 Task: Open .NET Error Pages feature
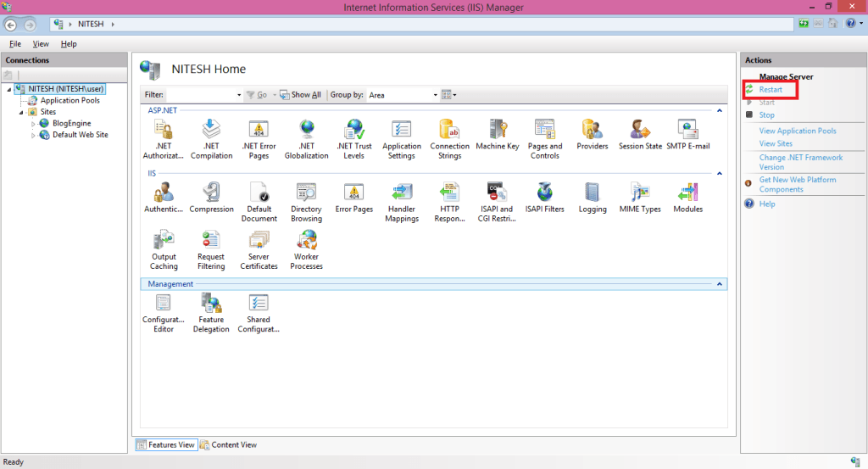point(259,140)
